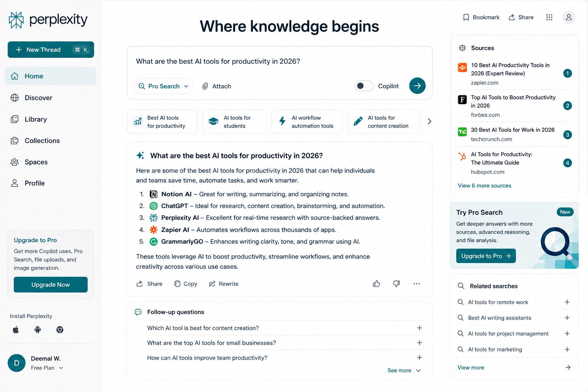The image size is (588, 392).
Task: Show more suggestions with right chevron
Action: click(429, 121)
